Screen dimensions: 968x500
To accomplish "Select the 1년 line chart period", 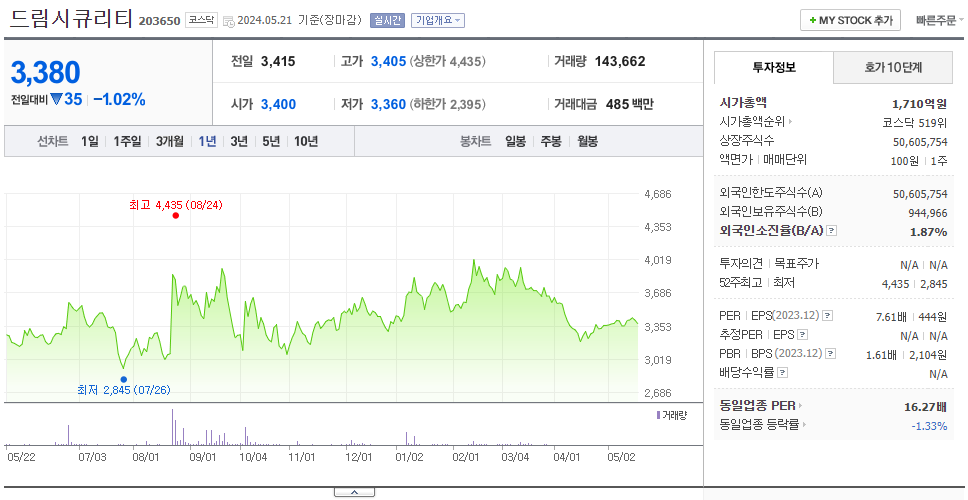I will 207,141.
